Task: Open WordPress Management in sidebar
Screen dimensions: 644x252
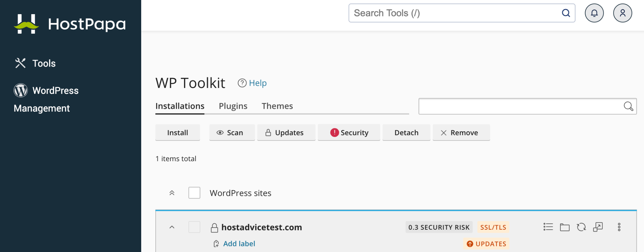Action: [46, 99]
